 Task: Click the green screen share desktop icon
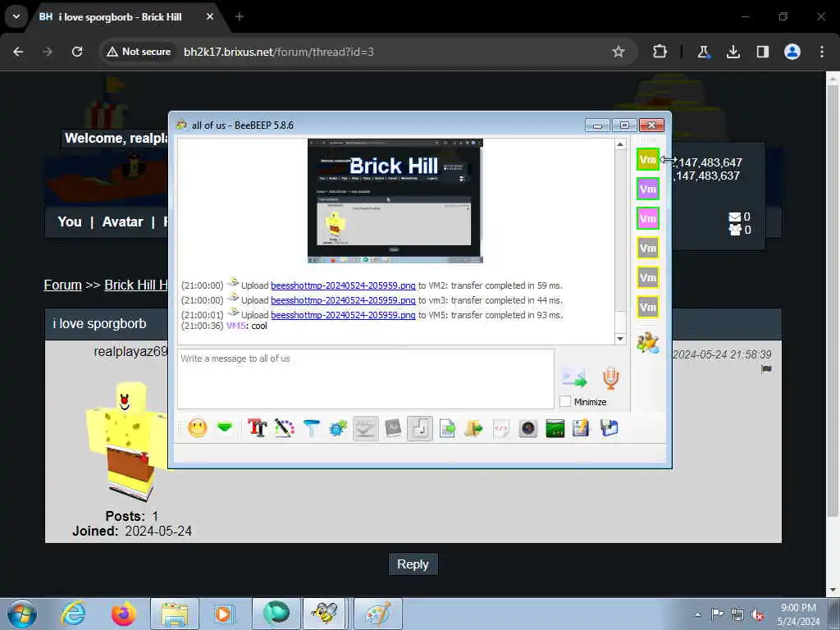coord(555,428)
